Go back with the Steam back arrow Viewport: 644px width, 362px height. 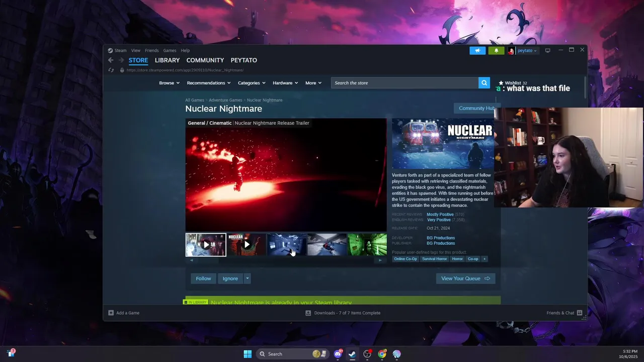point(111,60)
